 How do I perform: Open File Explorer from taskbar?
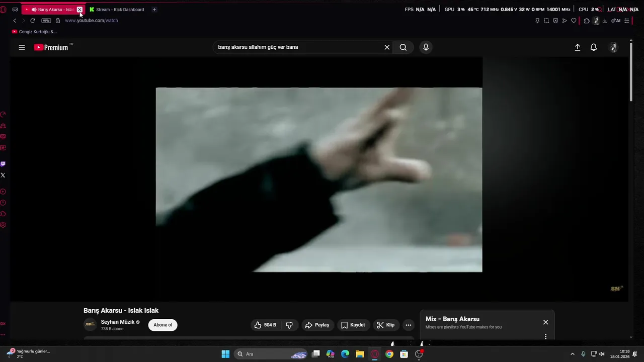pos(360,354)
